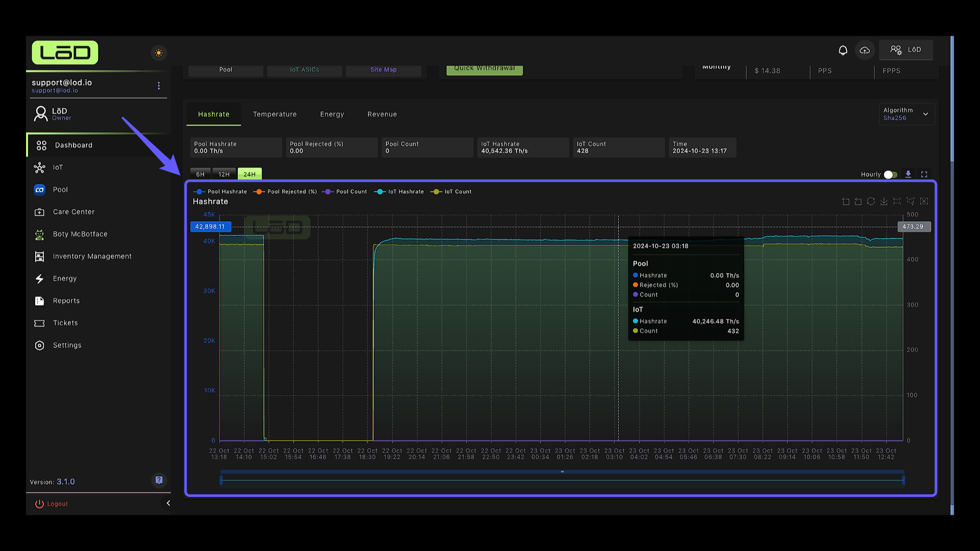Click the IoT Hashrate 40,542.36 Th/s card
Screen dimensions: 980x551
[523, 147]
